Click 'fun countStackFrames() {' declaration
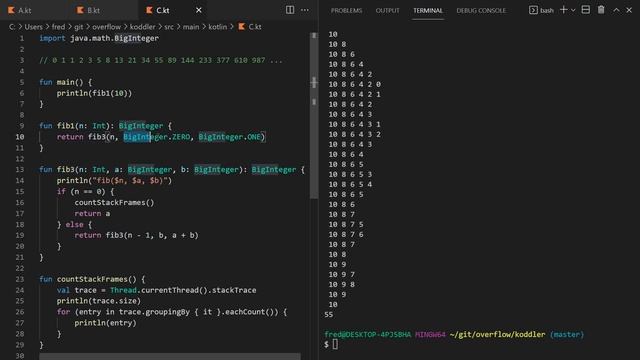Screen dimensions: 640x360 coord(92,279)
